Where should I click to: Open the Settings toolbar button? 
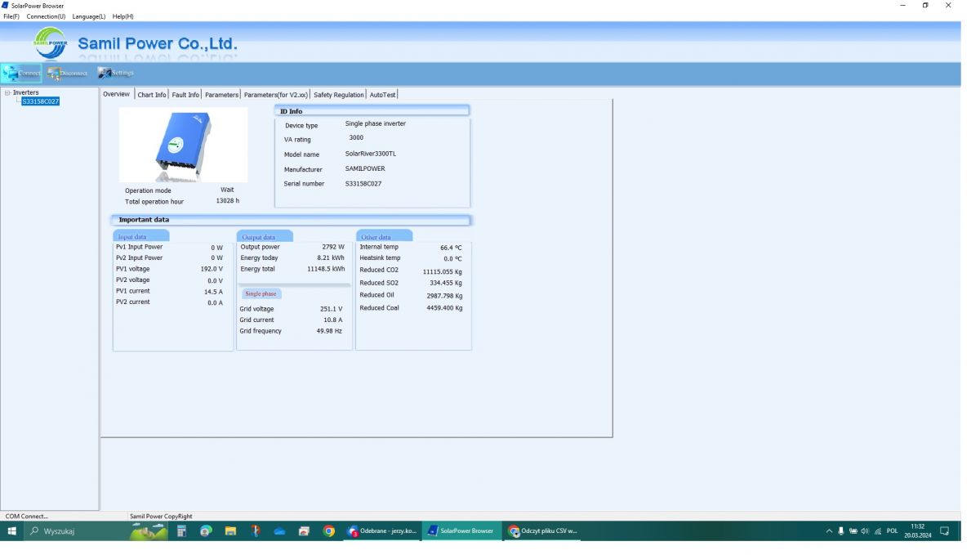[116, 73]
